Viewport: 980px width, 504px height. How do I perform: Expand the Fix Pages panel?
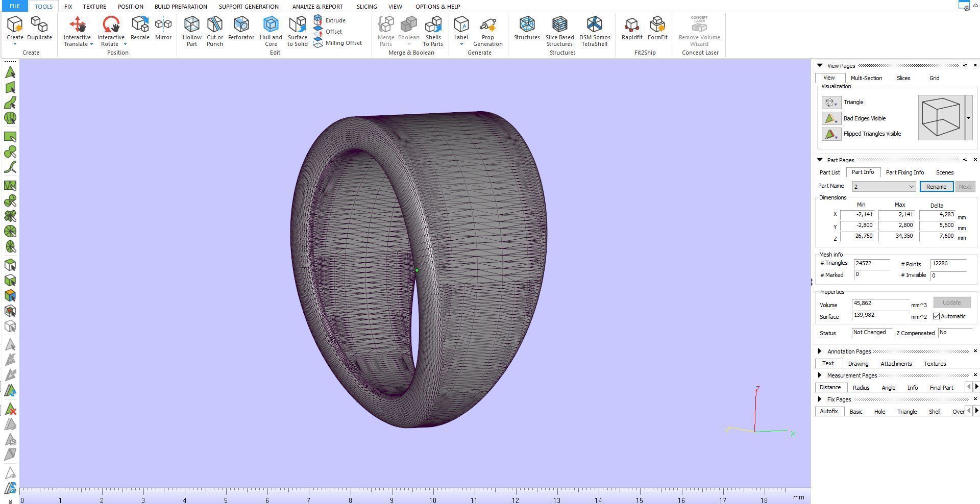pos(820,399)
